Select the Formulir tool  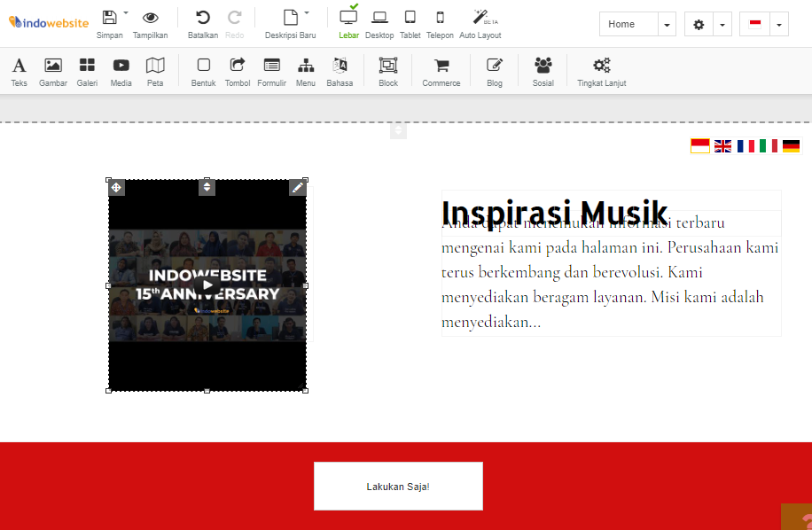click(x=271, y=70)
